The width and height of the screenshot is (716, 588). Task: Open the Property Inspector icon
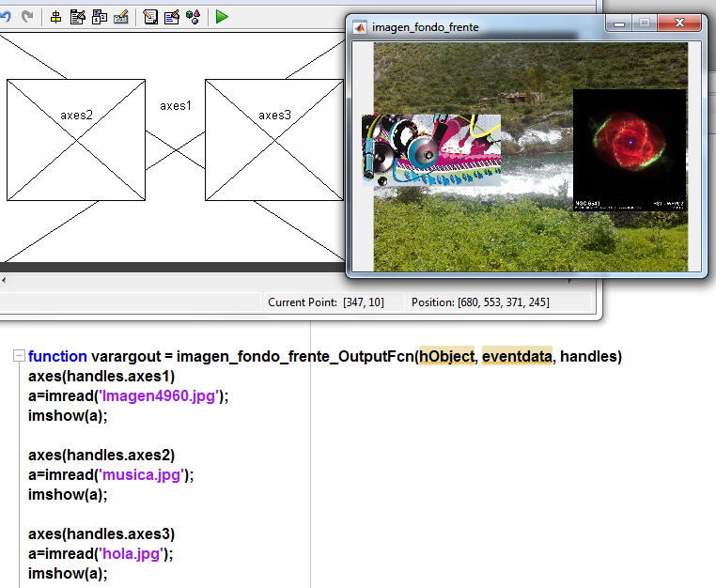click(172, 17)
